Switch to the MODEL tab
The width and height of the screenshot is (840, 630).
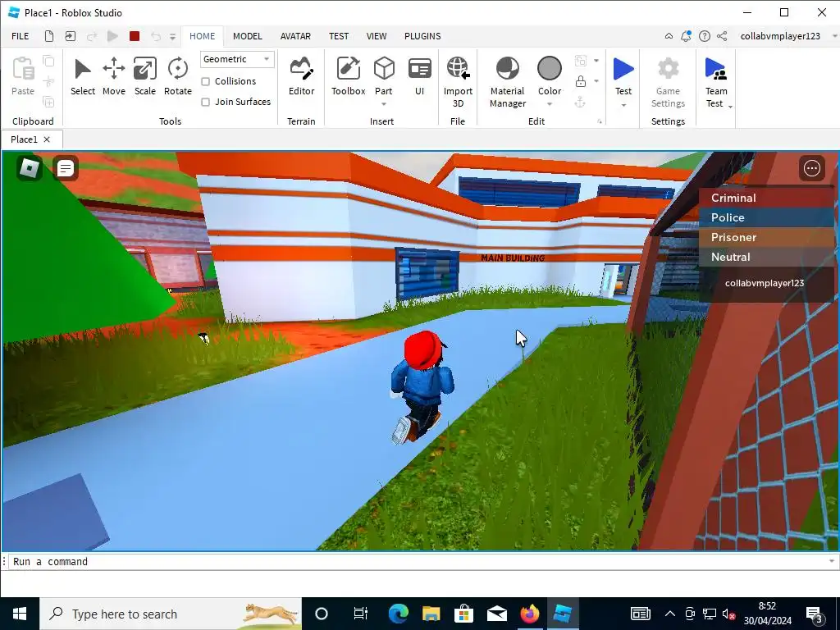pos(248,36)
